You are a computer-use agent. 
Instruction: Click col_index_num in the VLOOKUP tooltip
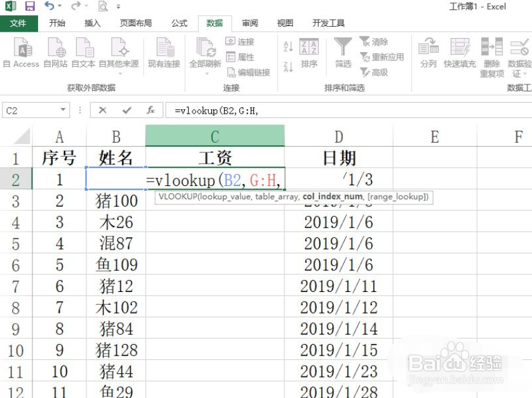pos(333,196)
